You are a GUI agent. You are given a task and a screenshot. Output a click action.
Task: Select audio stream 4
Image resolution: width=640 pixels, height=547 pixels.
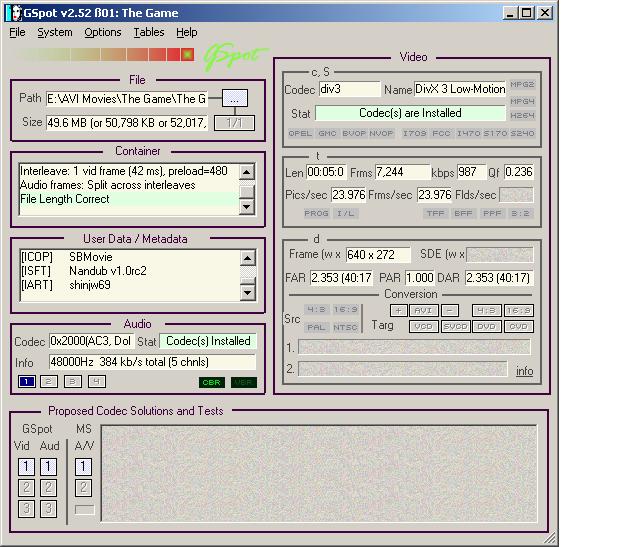[x=97, y=382]
